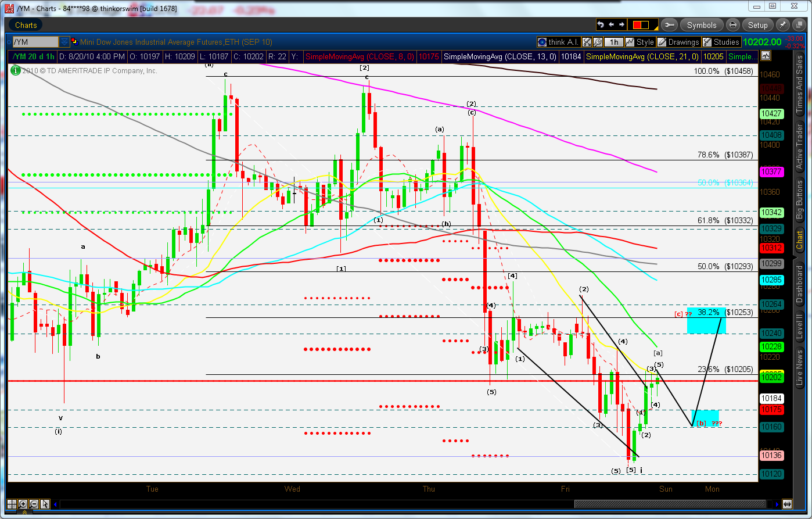The image size is (812, 519).
Task: Open the Studies dropdown menu
Action: pos(721,42)
